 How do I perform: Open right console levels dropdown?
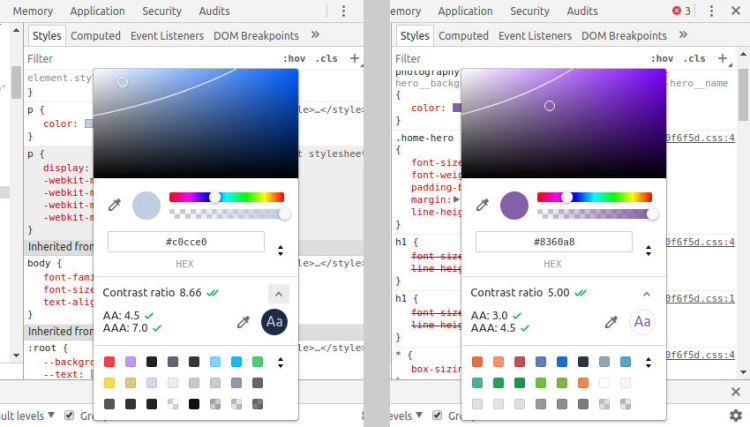[x=407, y=416]
